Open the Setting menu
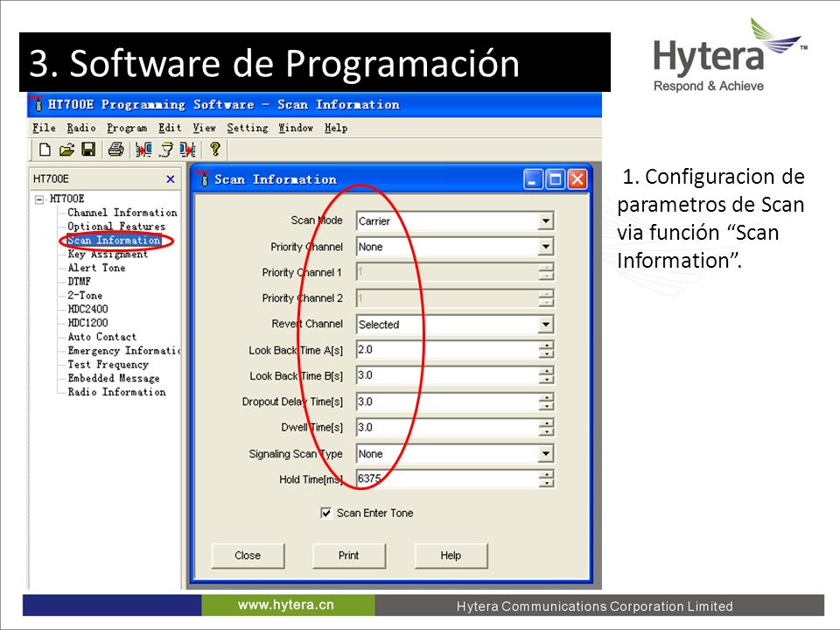The height and width of the screenshot is (630, 840). pos(247,128)
